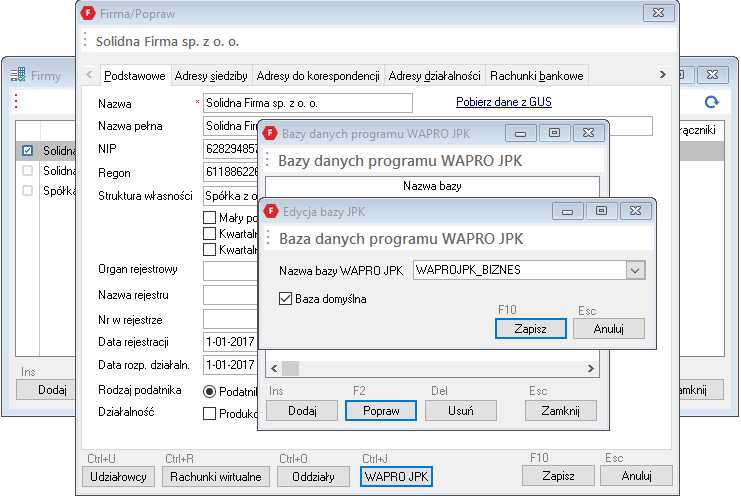Click the Data rozp. działaln. field

231,365
